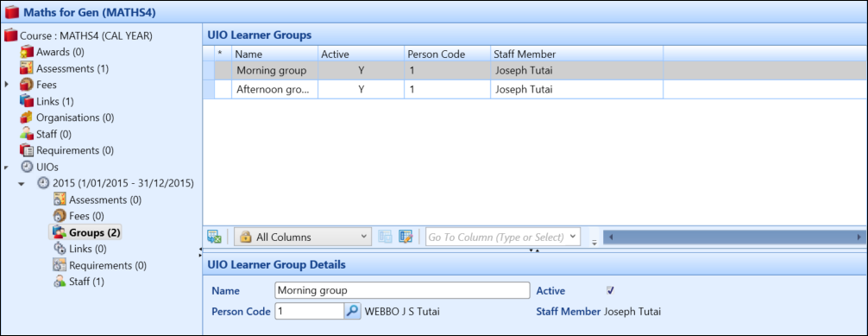
Task: Click the UIO Assessments (0) icon
Action: pyautogui.click(x=60, y=200)
